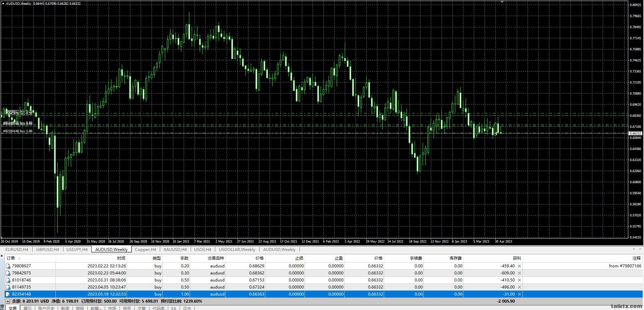
Task: Click the 注释 column header
Action: (583, 258)
